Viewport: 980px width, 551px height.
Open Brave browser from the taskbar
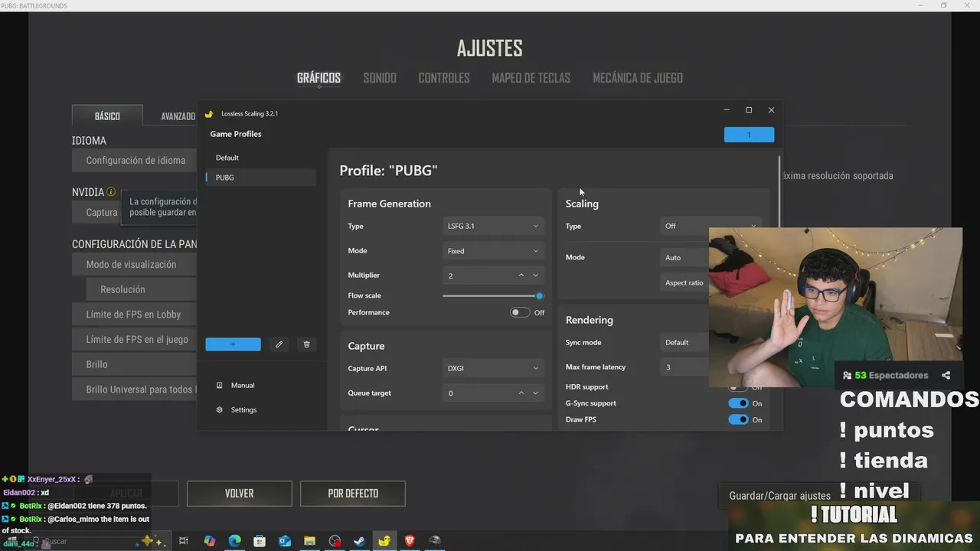[410, 540]
